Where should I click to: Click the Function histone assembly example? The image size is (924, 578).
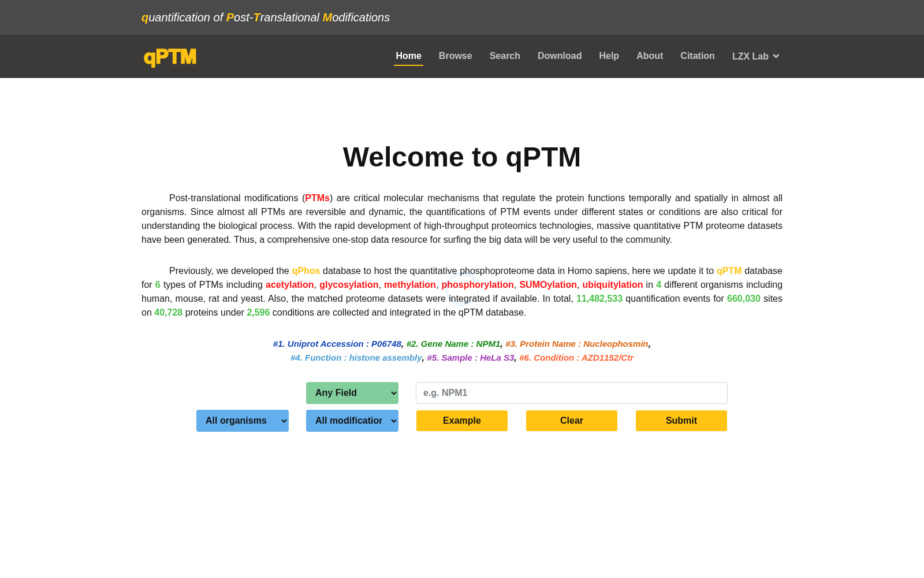click(x=356, y=358)
